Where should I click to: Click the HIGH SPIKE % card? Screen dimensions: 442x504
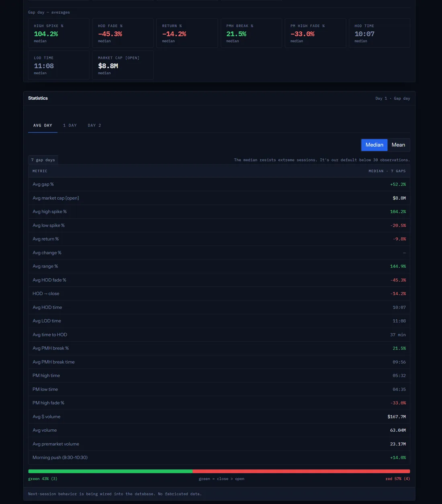tap(59, 33)
